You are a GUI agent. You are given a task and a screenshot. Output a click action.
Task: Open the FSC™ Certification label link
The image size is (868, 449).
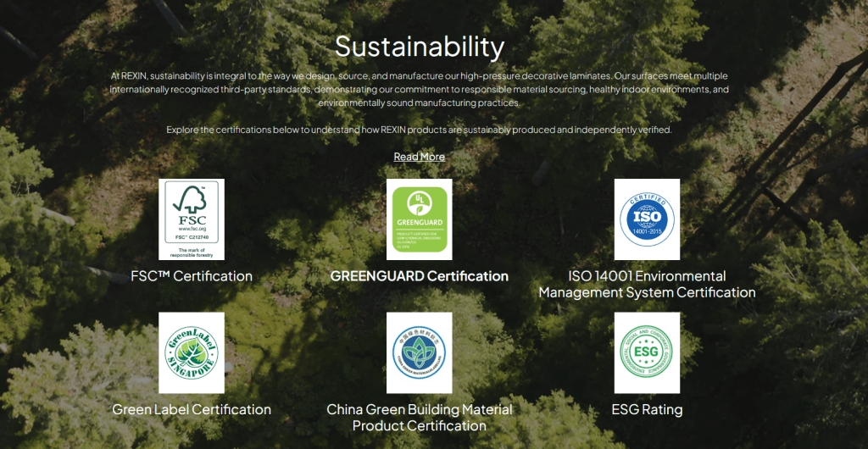point(192,276)
